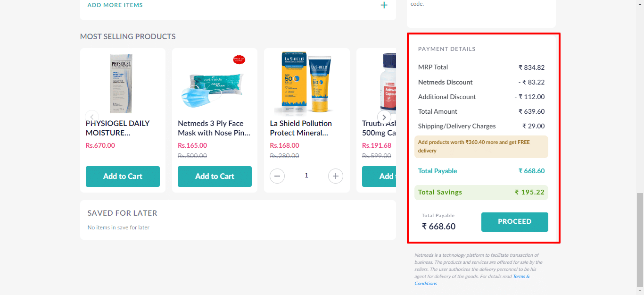Open PHYSIOGEL DAILY MOISTURE product title
This screenshot has width=644, height=295.
118,128
